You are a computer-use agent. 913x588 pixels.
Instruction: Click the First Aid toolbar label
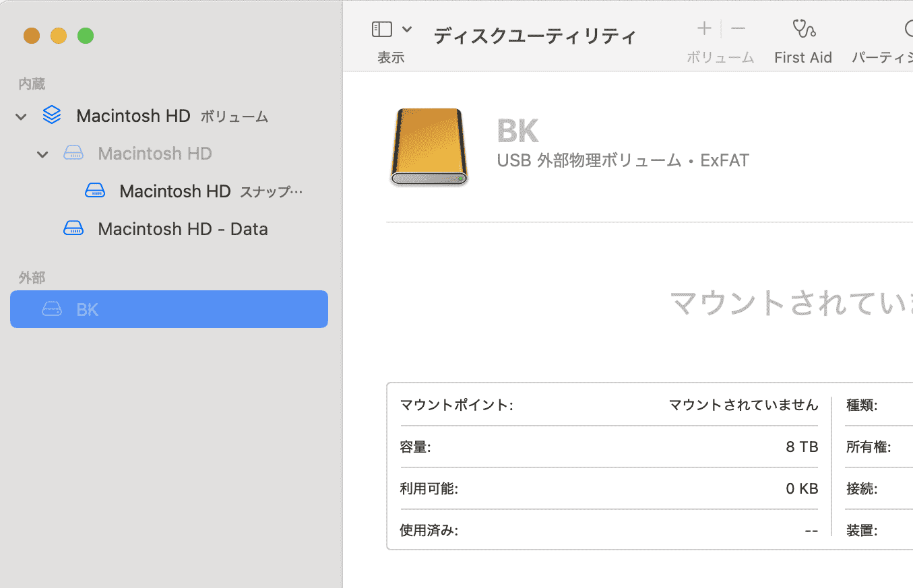(x=803, y=58)
